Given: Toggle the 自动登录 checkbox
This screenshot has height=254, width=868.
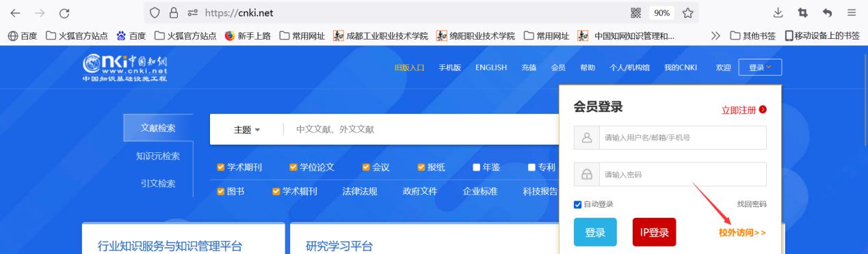Looking at the screenshot, I should [578, 204].
